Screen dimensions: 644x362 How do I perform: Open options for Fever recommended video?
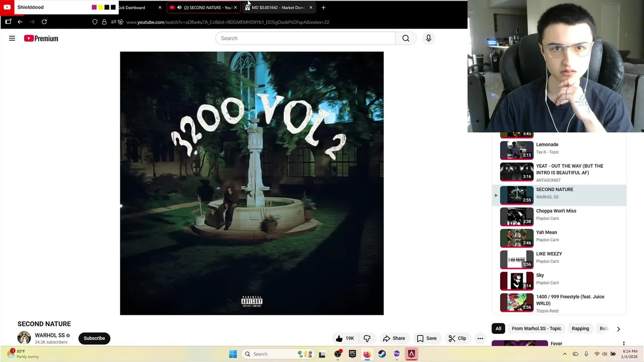624,344
